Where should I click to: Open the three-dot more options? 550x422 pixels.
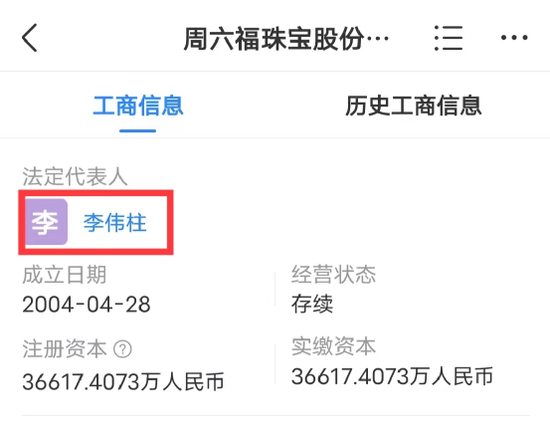[x=514, y=38]
